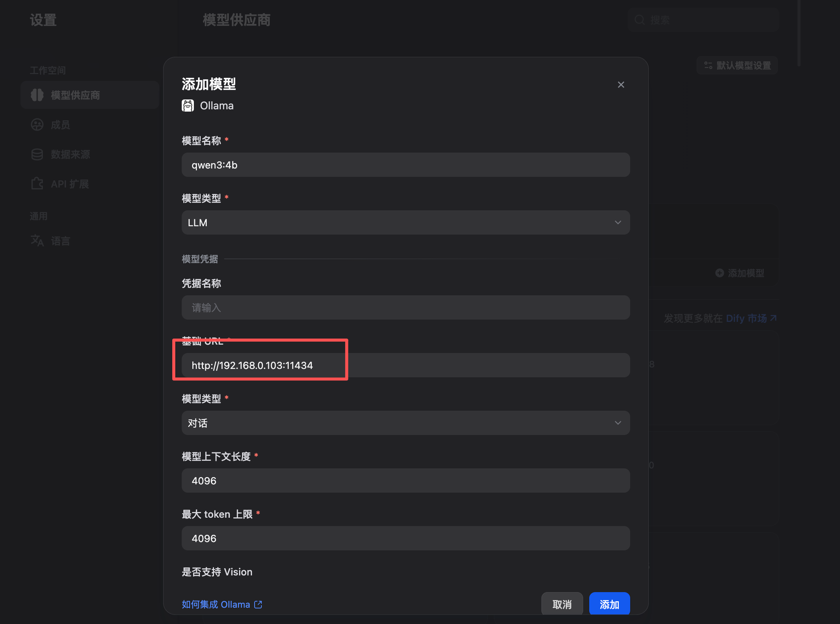840x624 pixels.
Task: Focus the 模型名称 field with qwen3:4b
Action: tap(405, 165)
